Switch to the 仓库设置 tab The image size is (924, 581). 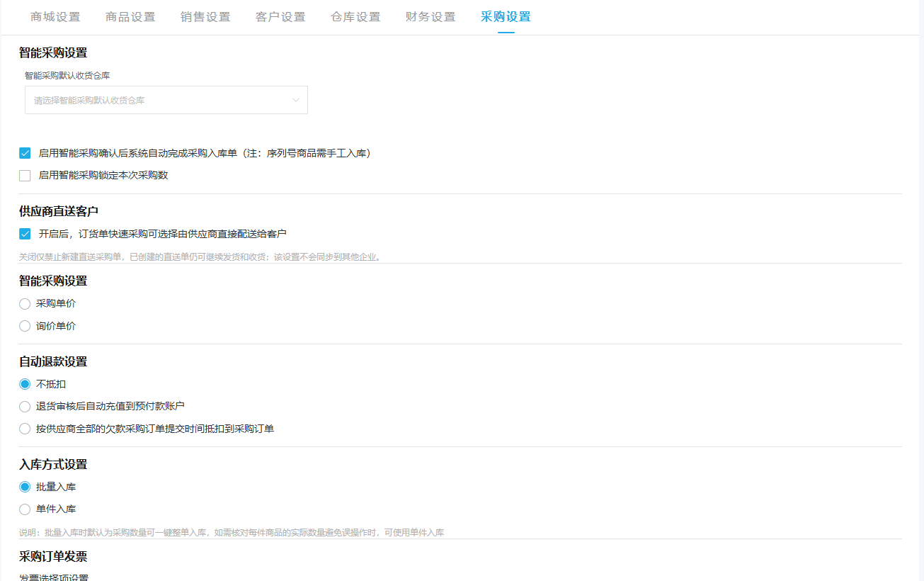click(355, 17)
